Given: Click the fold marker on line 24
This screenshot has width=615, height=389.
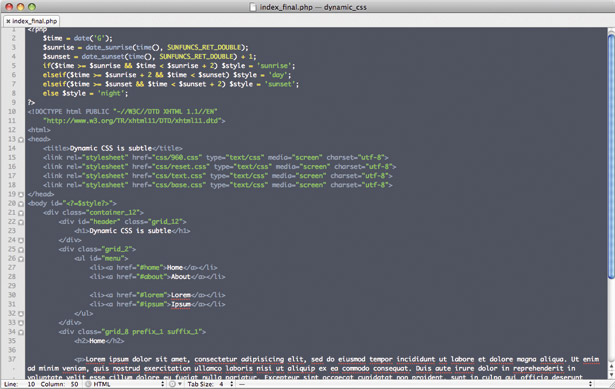Looking at the screenshot, I should pos(21,240).
